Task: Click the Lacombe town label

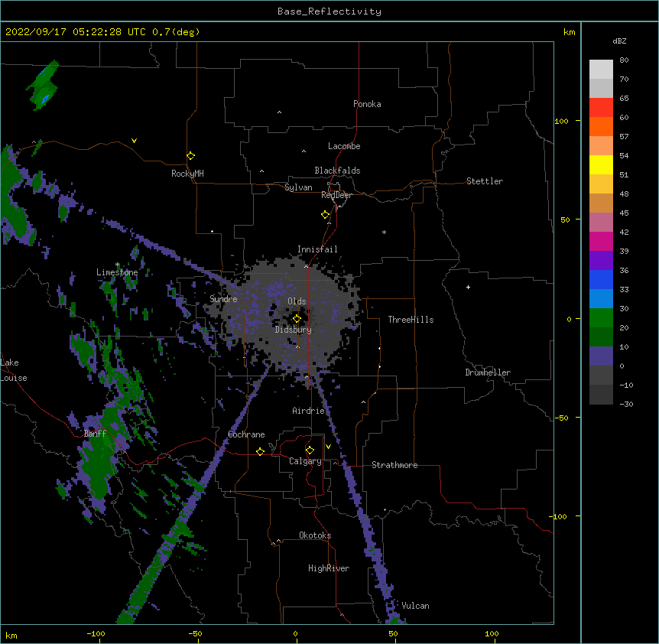Action: (344, 146)
